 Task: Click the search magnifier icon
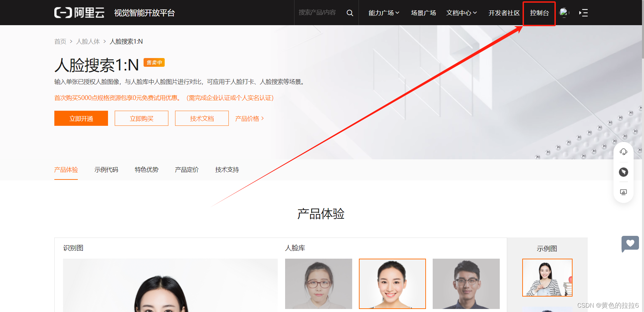(350, 13)
